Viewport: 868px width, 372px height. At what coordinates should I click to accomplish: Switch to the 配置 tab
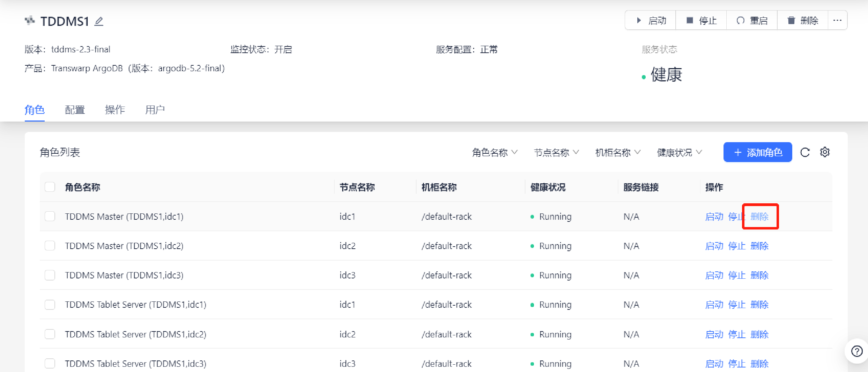click(75, 110)
